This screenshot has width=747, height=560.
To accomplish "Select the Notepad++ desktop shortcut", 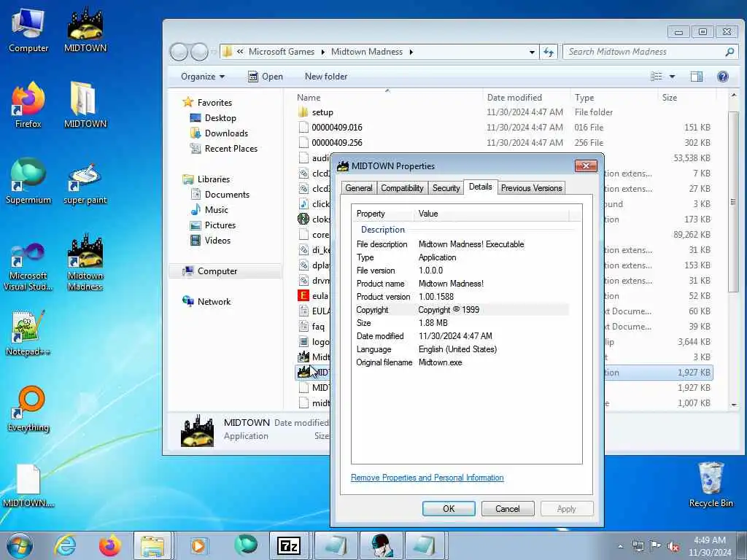I will click(x=28, y=333).
